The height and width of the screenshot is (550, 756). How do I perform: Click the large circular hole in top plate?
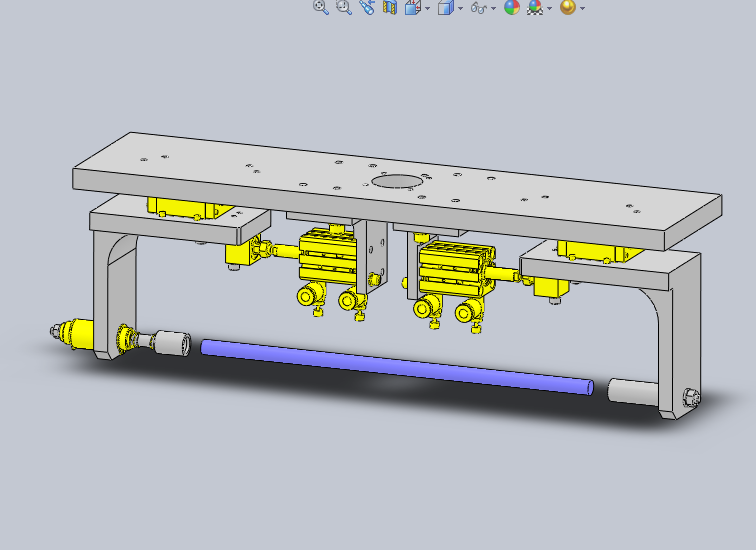coord(397,182)
